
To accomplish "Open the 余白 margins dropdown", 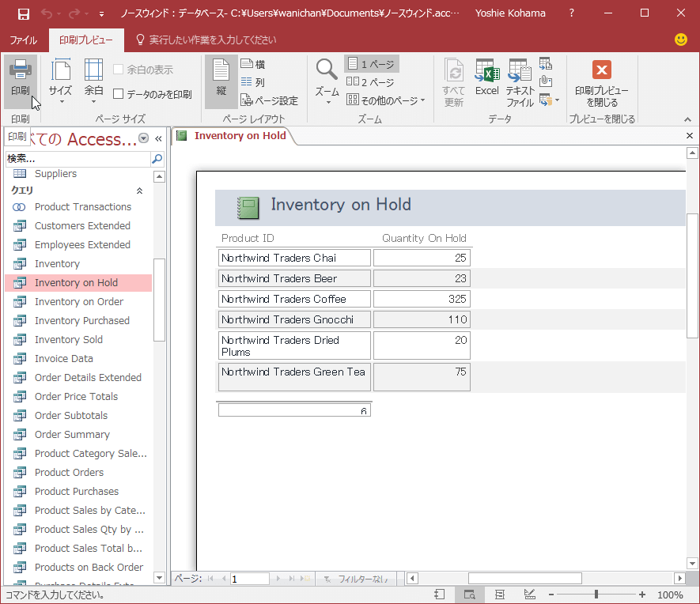I will [93, 81].
